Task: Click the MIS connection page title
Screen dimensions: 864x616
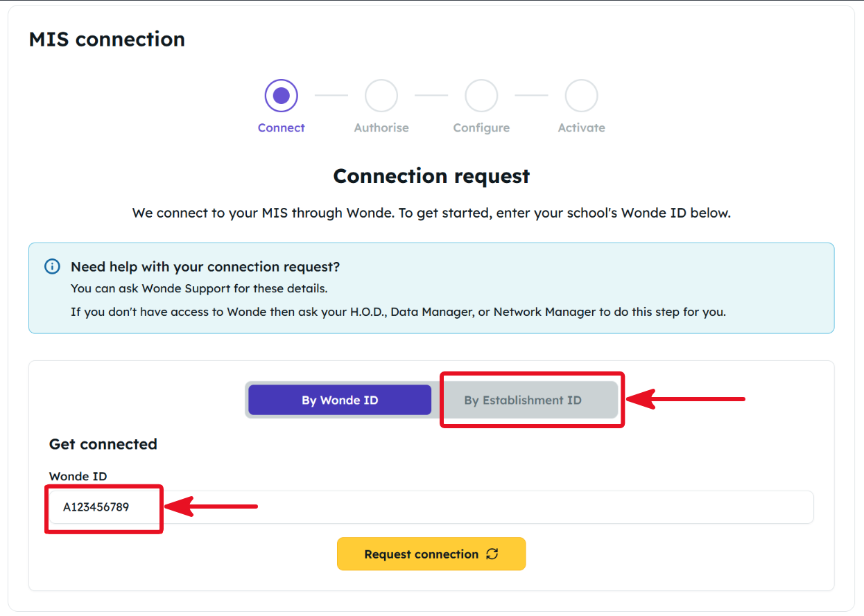Action: (107, 39)
